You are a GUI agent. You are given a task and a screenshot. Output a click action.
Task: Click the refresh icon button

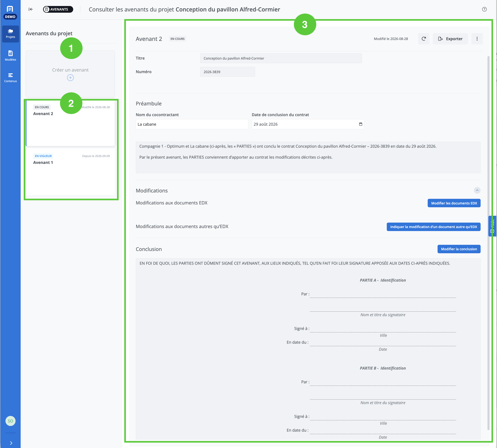pos(424,39)
